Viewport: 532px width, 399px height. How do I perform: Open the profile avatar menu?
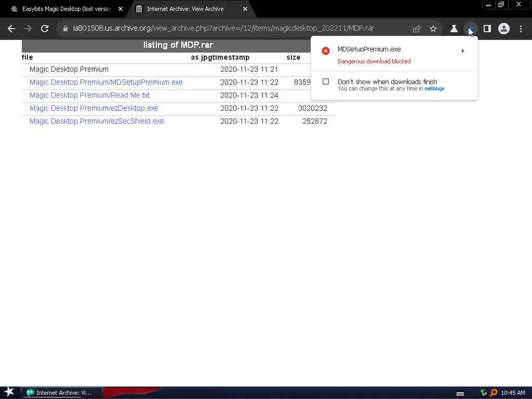pyautogui.click(x=503, y=29)
